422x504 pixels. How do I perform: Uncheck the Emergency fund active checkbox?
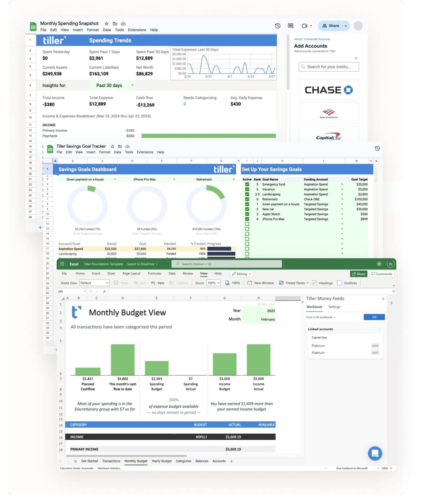tap(247, 184)
